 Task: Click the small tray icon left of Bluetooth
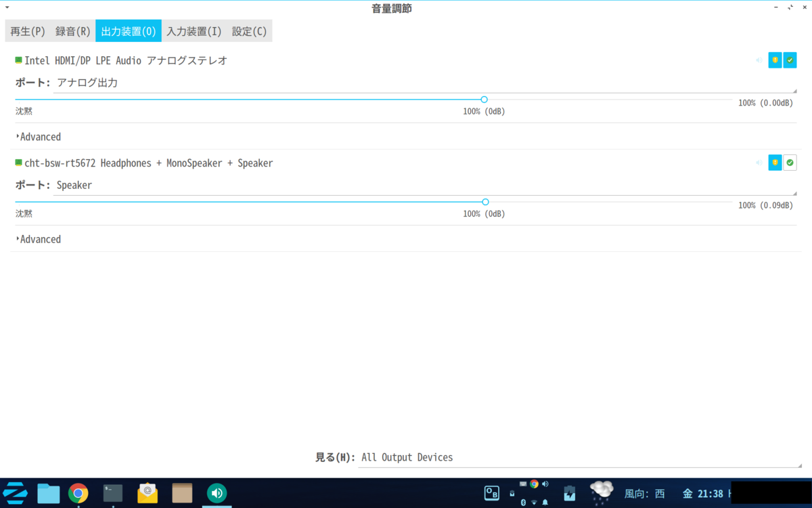(512, 493)
